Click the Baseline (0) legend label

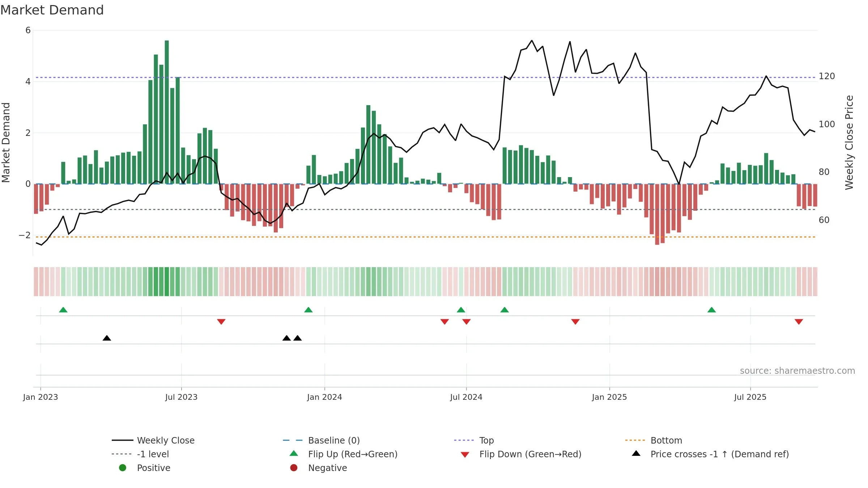pyautogui.click(x=334, y=440)
